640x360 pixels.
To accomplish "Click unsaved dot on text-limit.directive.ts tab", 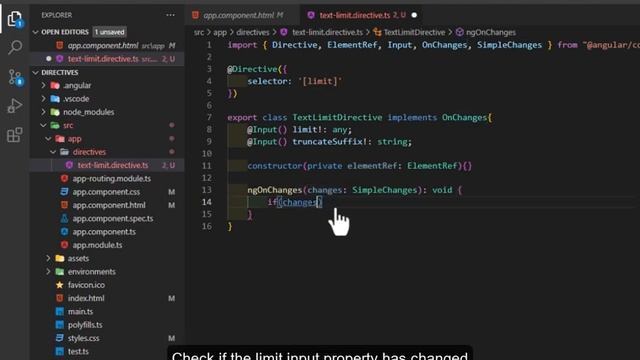I will [414, 16].
